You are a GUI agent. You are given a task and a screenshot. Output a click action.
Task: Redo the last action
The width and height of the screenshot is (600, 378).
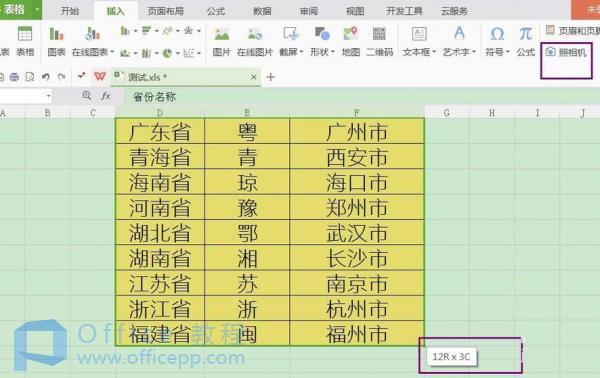tap(61, 77)
